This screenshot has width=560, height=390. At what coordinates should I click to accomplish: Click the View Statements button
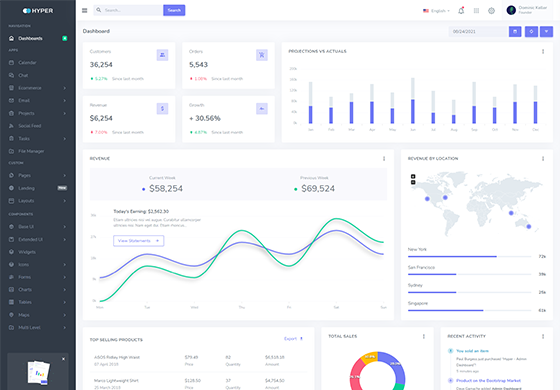pos(139,241)
